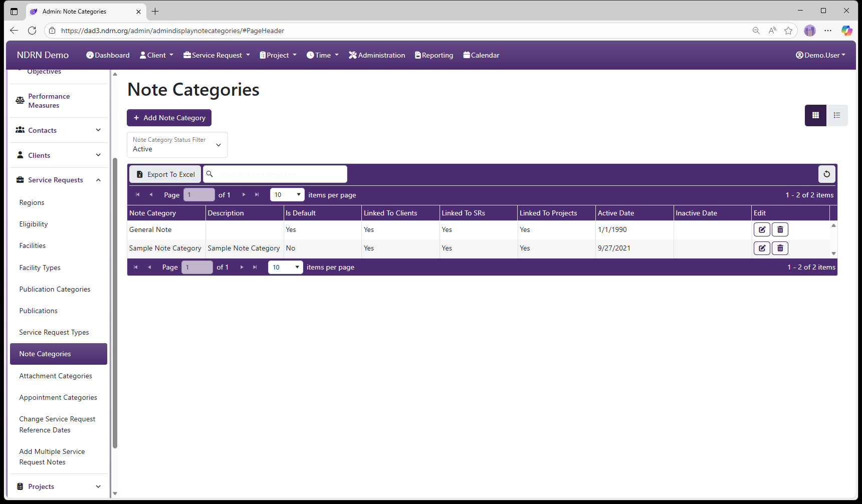
Task: Add page to browser favorites
Action: (788, 31)
